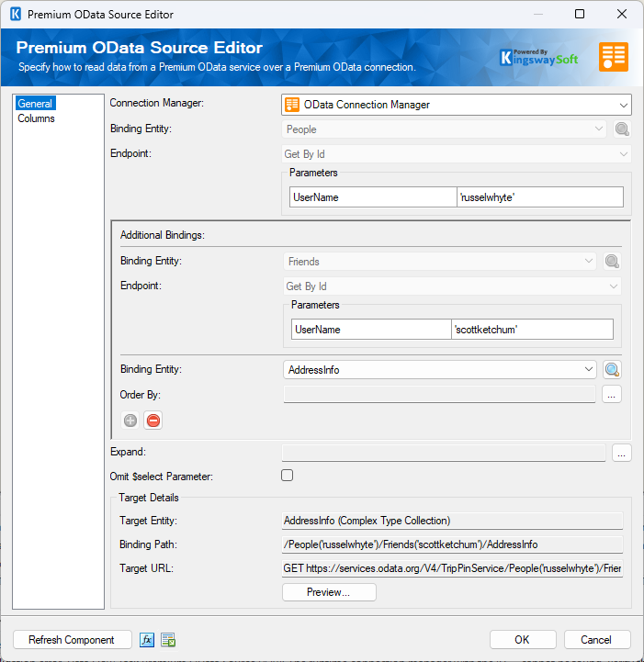Open Expand editor ellipsis button

click(x=621, y=453)
